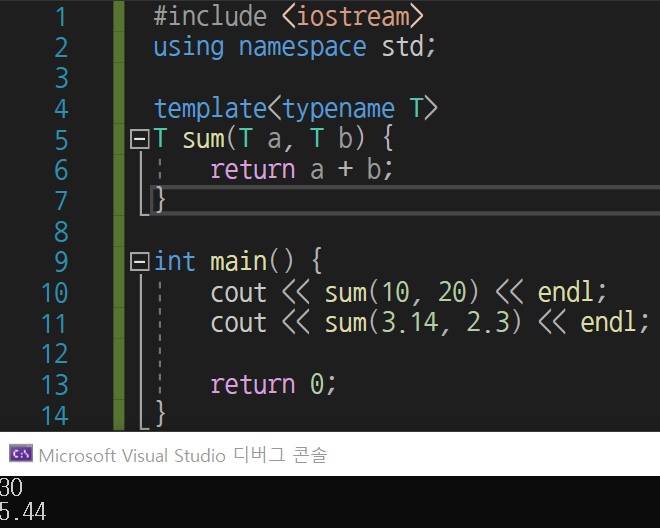
Task: Click line number 2 in the gutter
Action: (61, 48)
